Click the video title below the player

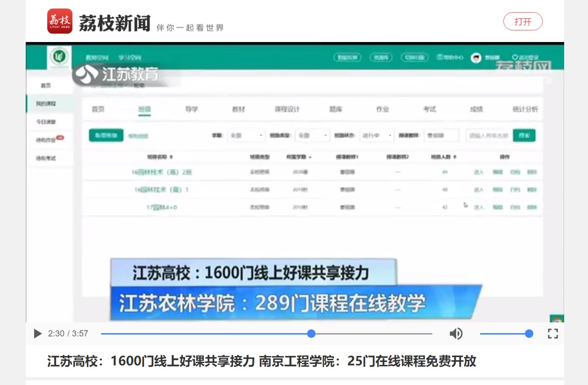point(261,361)
